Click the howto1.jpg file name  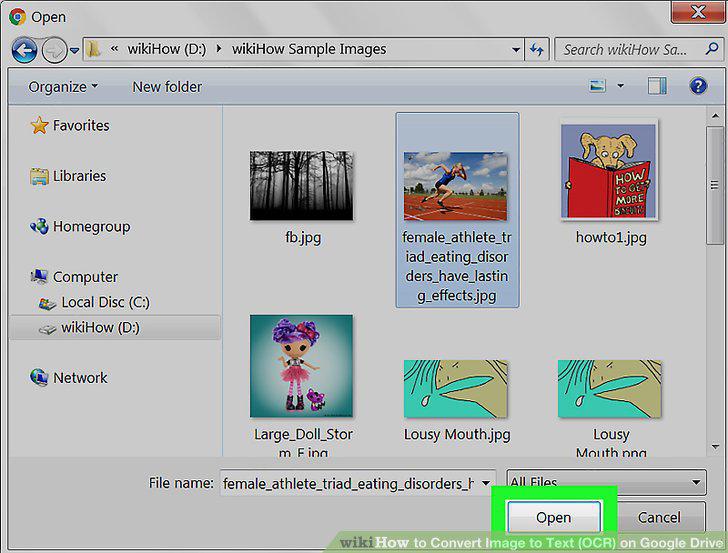pos(611,237)
